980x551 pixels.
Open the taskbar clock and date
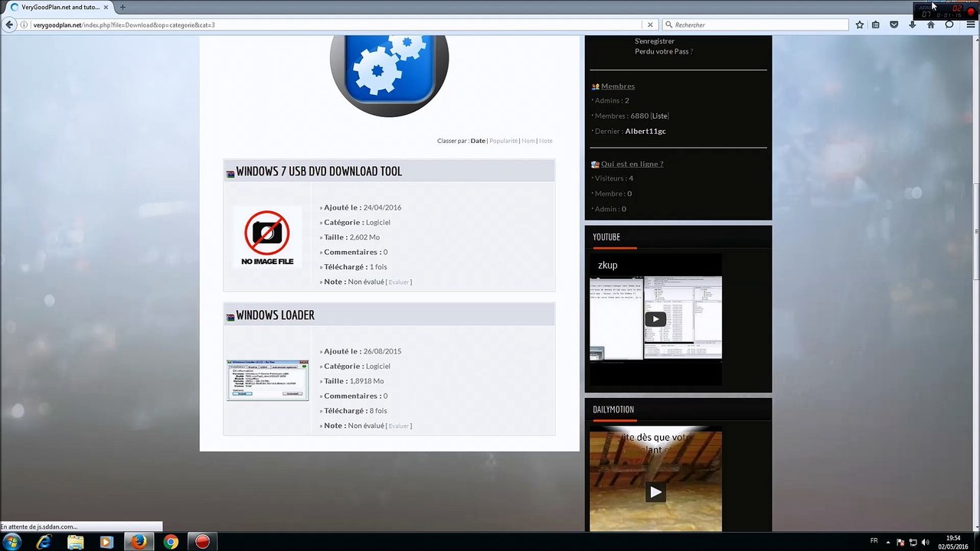coord(952,542)
